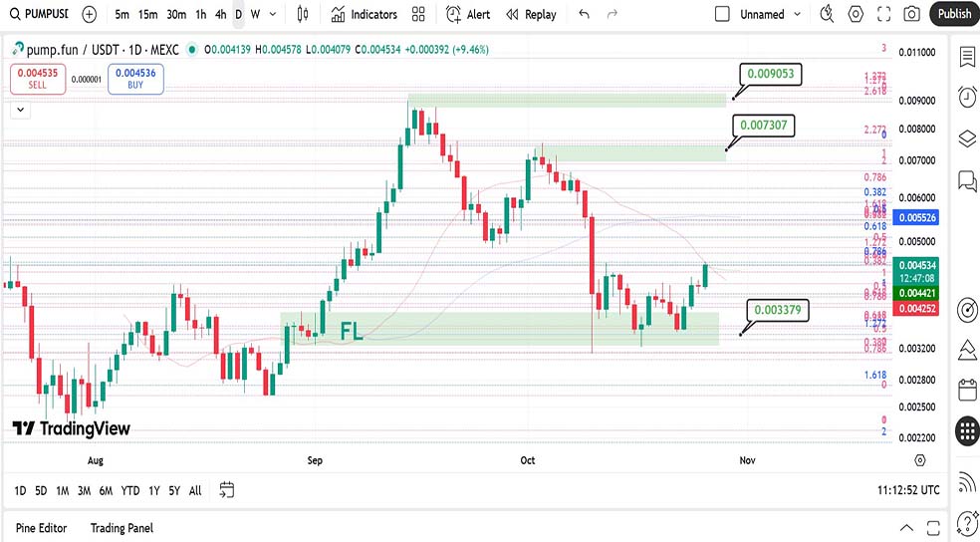This screenshot has height=542, width=980.
Task: Open the watchlist panel in right sidebar
Action: pyautogui.click(x=966, y=57)
